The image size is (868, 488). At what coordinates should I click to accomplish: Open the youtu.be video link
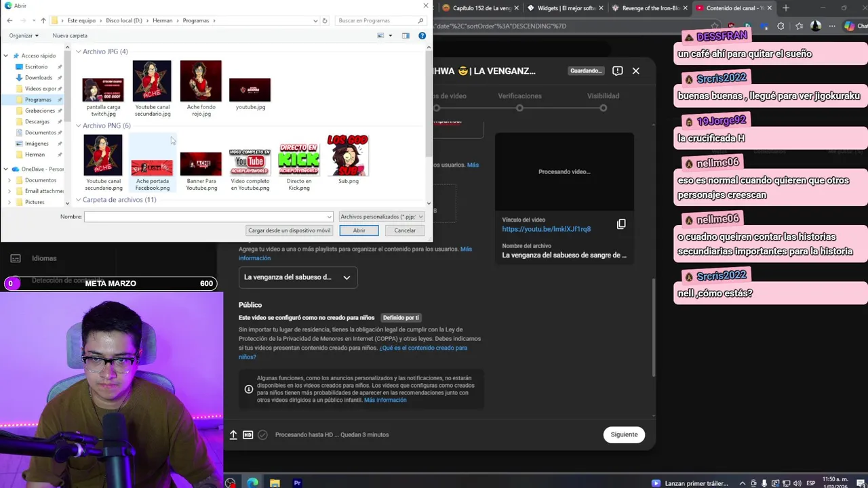click(x=546, y=229)
